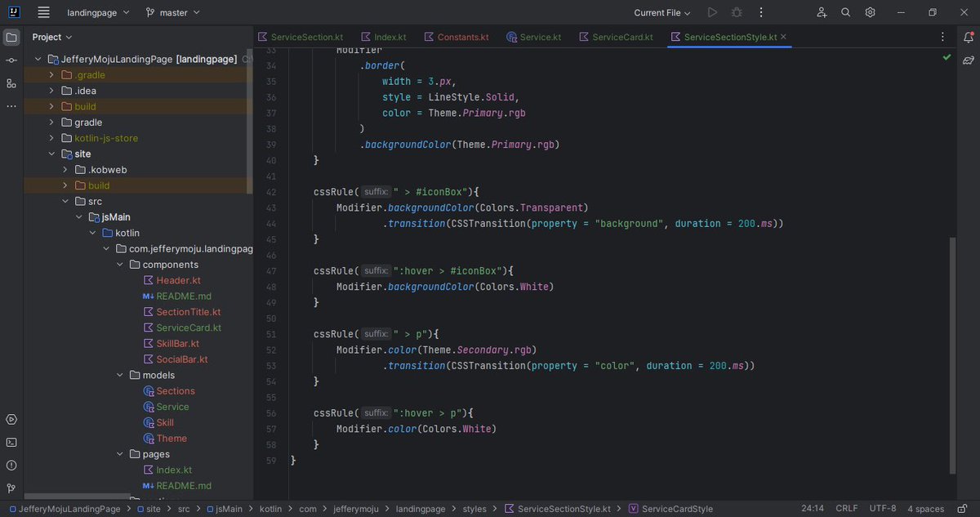Expand the .gradle folder

coord(52,75)
